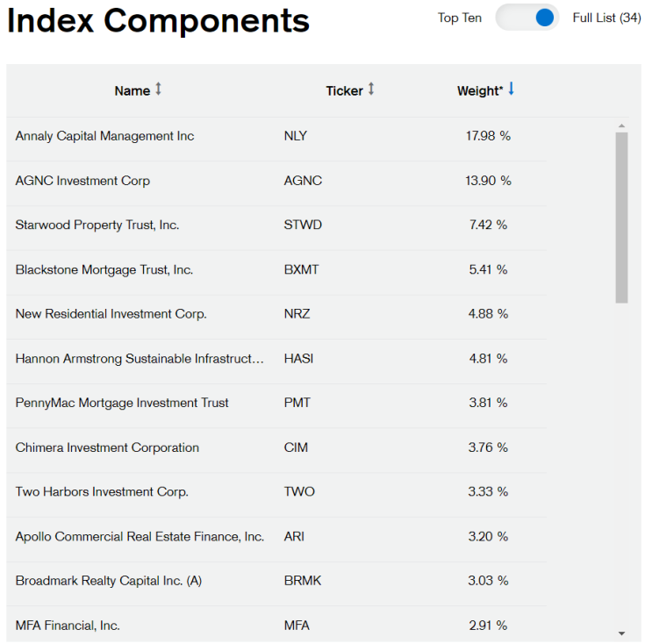Click the 3.03 % weight value
The image size is (652, 644).
pyautogui.click(x=488, y=581)
